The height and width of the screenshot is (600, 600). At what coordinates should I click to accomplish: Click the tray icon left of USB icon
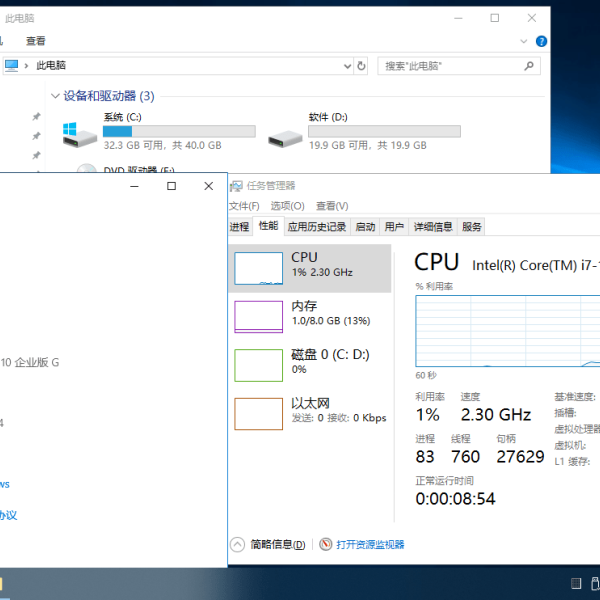click(x=576, y=583)
